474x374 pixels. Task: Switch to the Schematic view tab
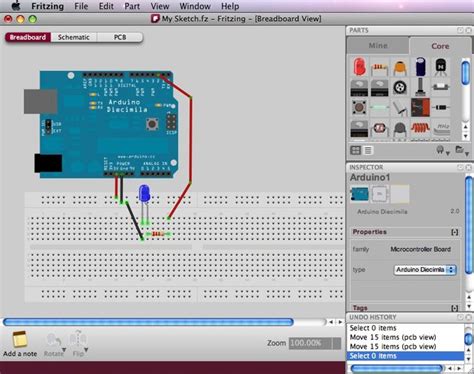coord(74,37)
